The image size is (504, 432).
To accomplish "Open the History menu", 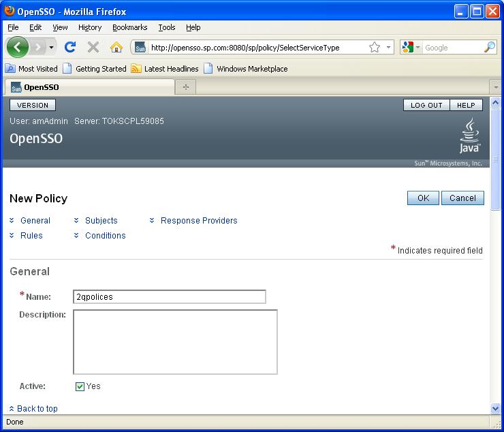I will (90, 27).
